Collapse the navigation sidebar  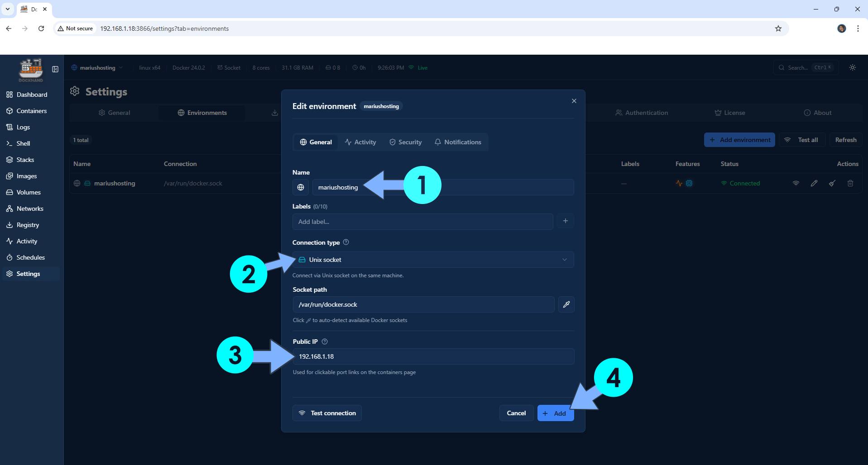click(x=55, y=69)
